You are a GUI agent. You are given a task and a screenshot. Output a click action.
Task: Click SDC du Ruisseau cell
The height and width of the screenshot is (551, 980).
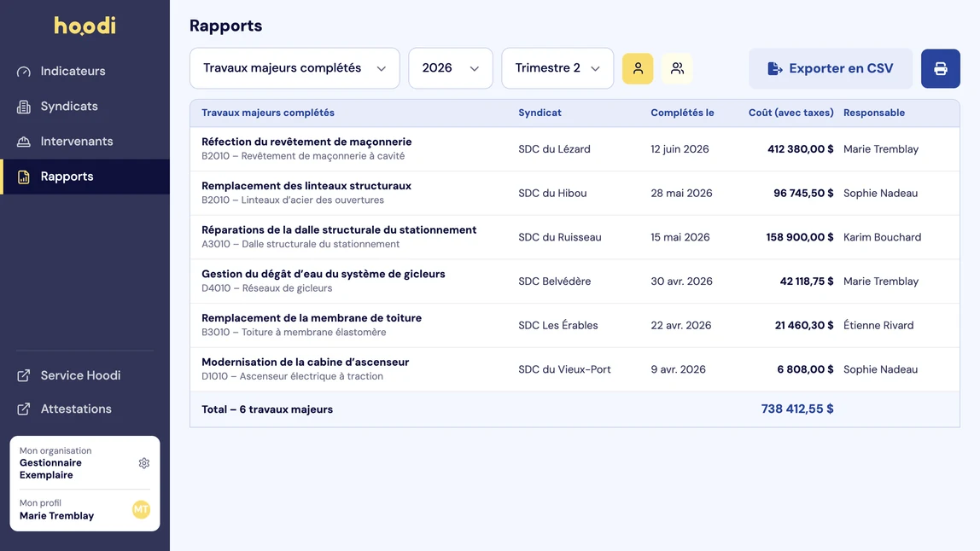(559, 237)
